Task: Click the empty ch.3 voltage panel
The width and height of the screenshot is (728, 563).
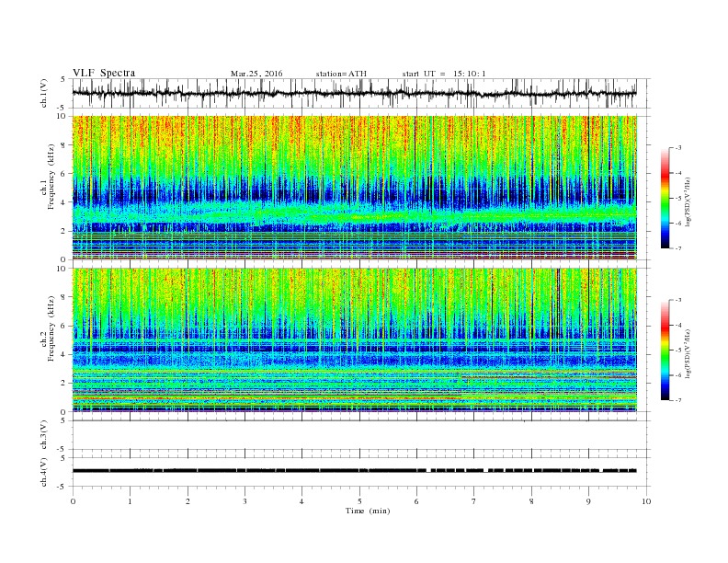Action: pos(360,435)
